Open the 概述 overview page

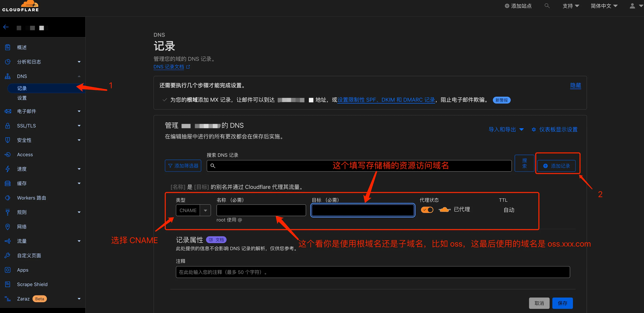pos(22,47)
